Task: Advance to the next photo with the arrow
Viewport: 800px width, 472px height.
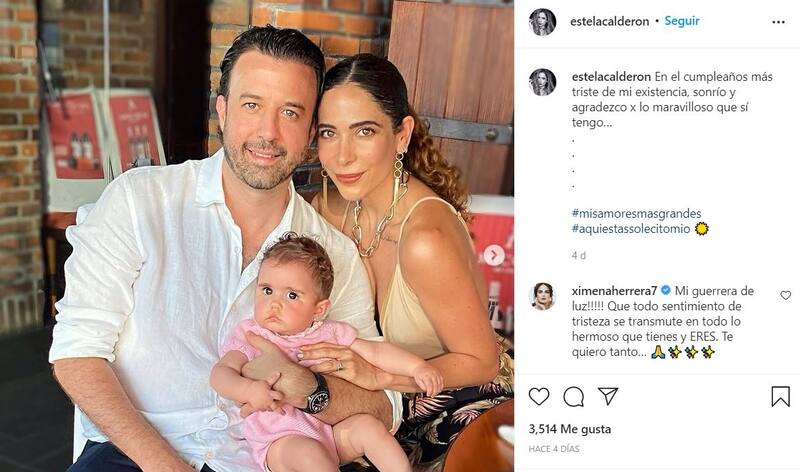Action: (x=494, y=255)
